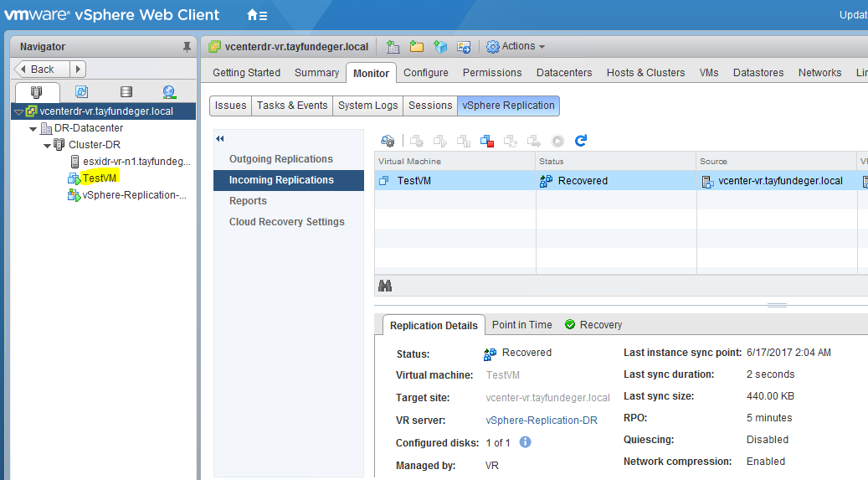Switch to Storage navigator view
Screen dimensions: 868x480
[126, 92]
